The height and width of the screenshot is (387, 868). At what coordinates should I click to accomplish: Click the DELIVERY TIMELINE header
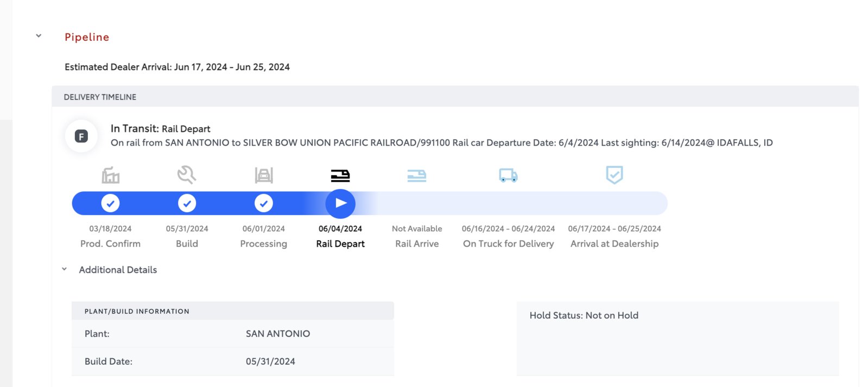coord(100,97)
